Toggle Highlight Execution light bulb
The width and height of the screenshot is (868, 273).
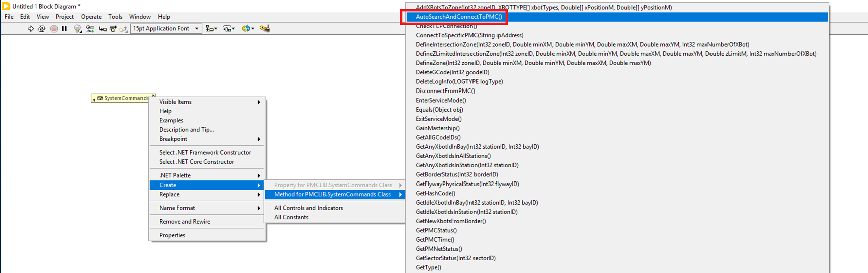point(77,29)
